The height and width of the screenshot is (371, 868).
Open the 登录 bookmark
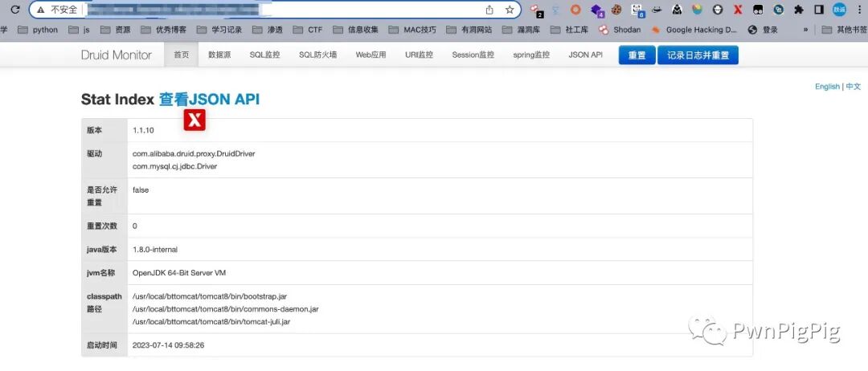763,30
